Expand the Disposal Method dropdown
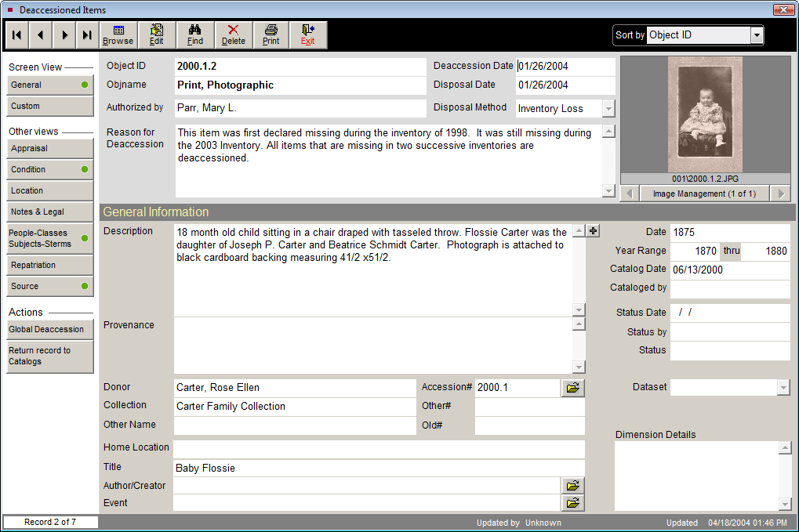 tap(608, 108)
